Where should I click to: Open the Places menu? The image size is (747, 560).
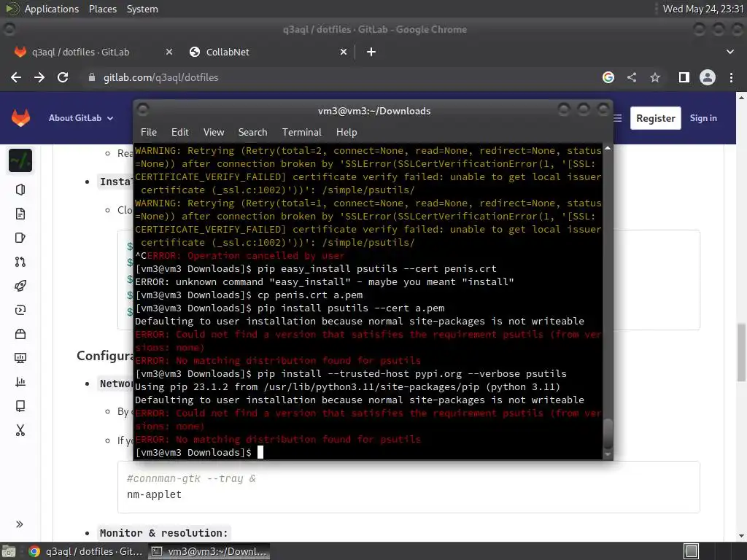102,9
